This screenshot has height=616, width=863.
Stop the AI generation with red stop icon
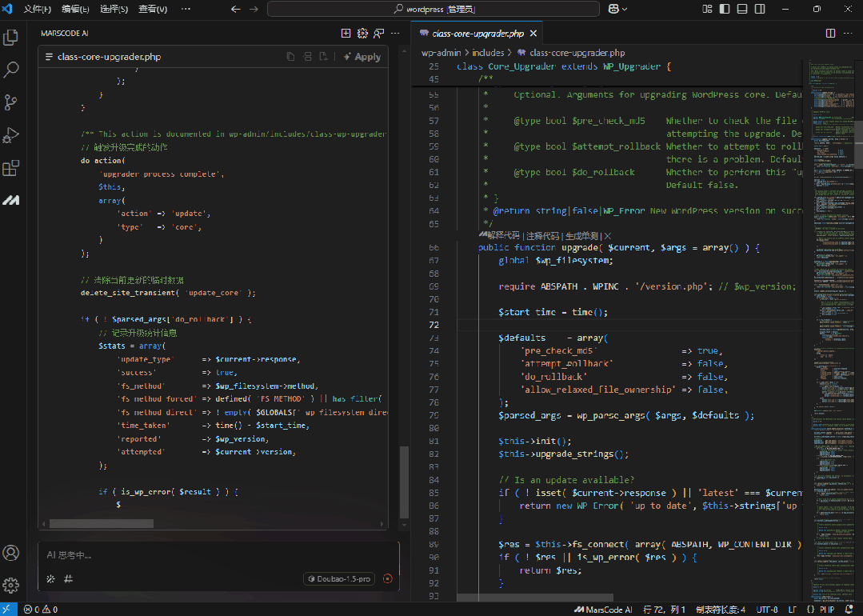pos(388,578)
